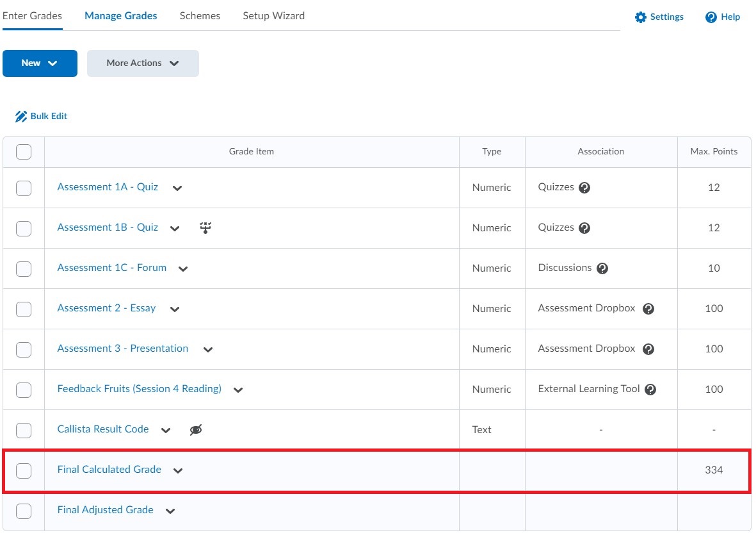Viewport: 756px width, 535px height.
Task: Open the New button dropdown
Action: coord(40,63)
